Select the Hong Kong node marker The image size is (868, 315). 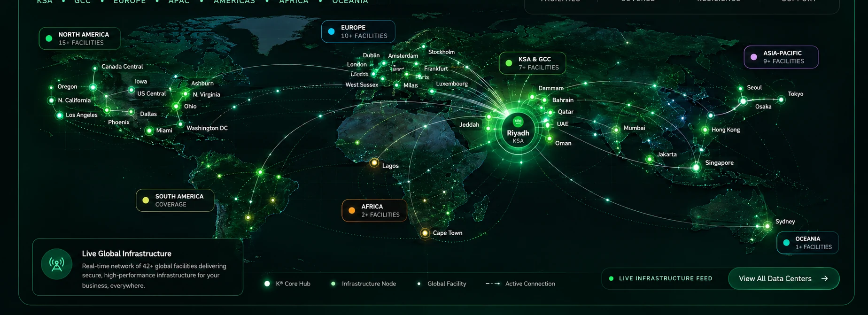[705, 130]
